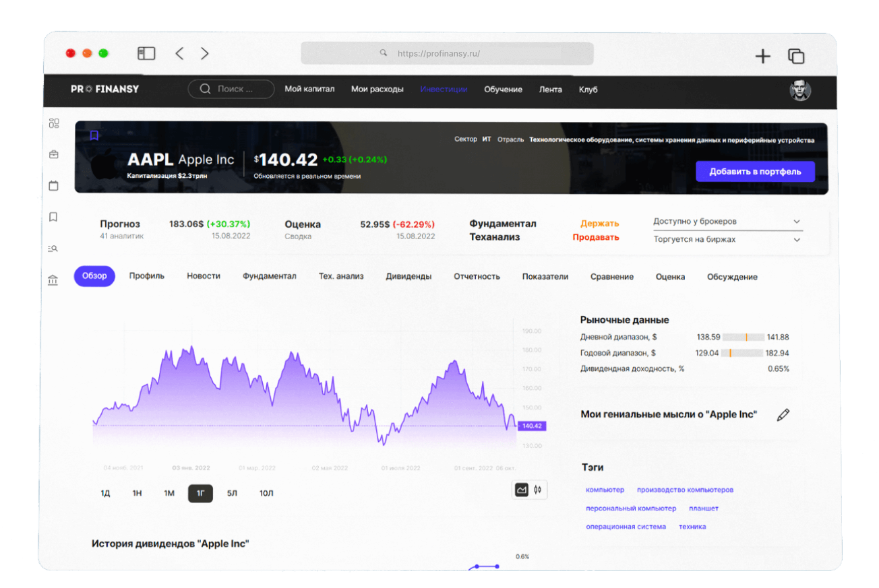Screen dimensions: 879x588
Task: Open the 'Инвестиции' menu item
Action: pos(444,89)
